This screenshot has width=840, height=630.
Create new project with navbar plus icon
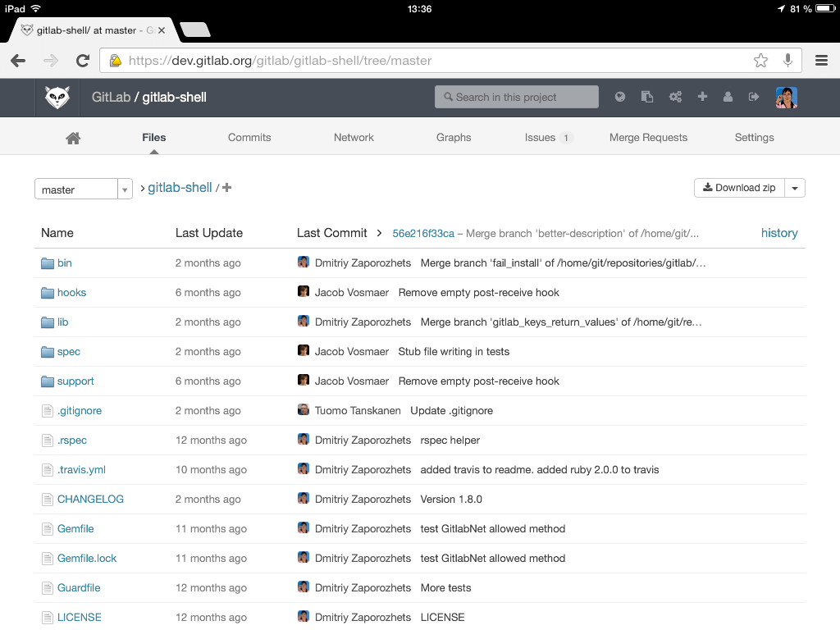(x=702, y=97)
